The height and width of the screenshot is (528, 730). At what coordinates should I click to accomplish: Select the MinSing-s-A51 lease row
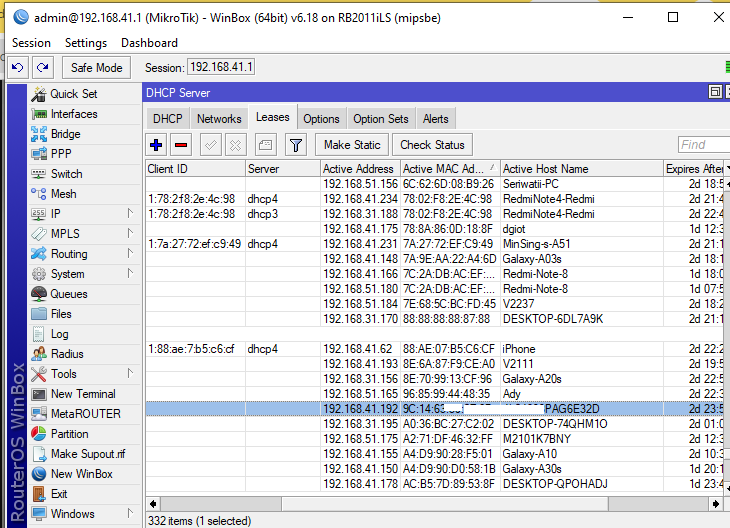click(x=434, y=244)
